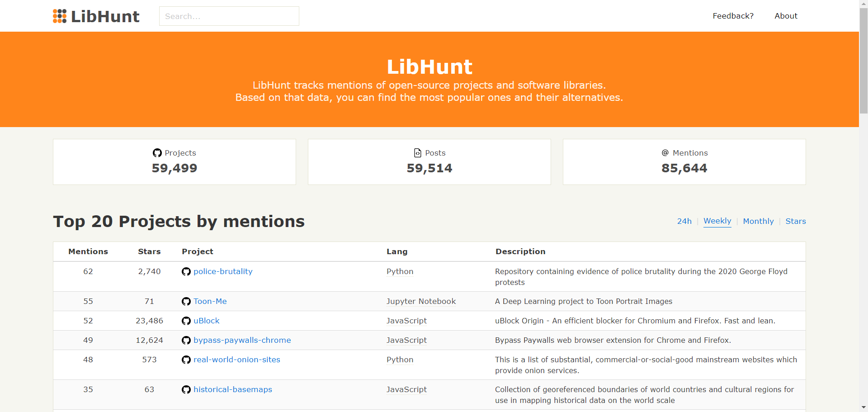The image size is (868, 412).
Task: Click the page vertical scrollbar thumb
Action: click(x=863, y=60)
